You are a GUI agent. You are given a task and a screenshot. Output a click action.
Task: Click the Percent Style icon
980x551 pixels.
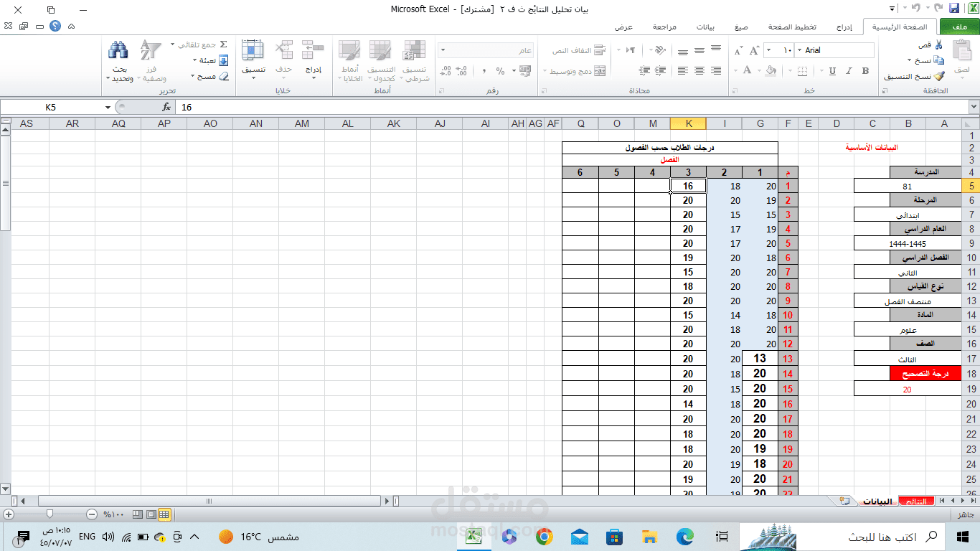coord(500,71)
